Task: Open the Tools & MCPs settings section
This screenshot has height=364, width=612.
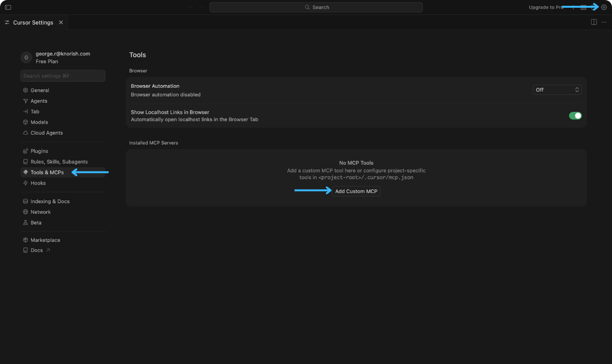Action: [47, 172]
